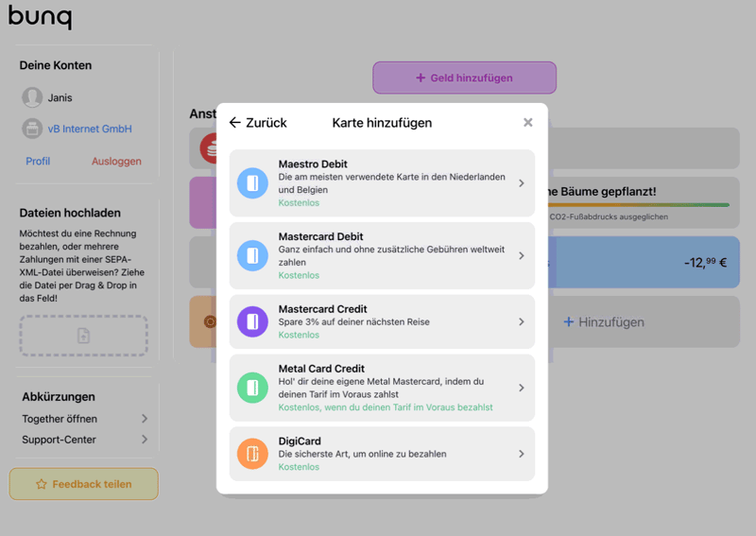Select the DigiCard title
The height and width of the screenshot is (536, 756).
coord(300,441)
